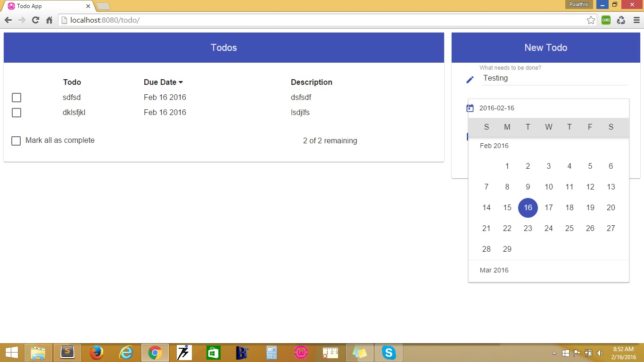Open the Windows Start menu

pyautogui.click(x=11, y=353)
